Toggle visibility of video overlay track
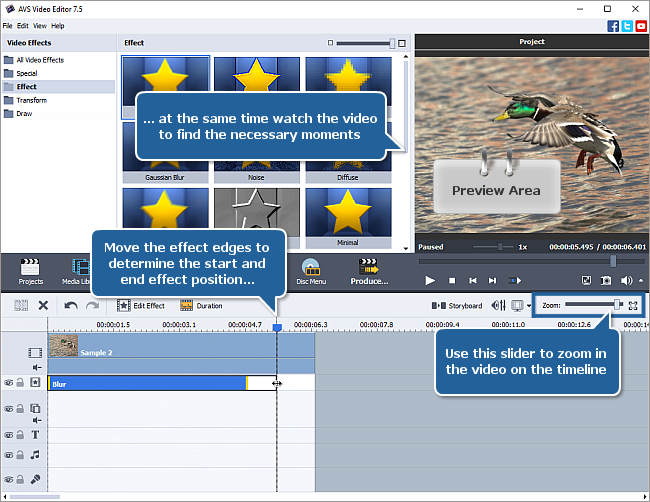The height and width of the screenshot is (502, 650). point(8,409)
